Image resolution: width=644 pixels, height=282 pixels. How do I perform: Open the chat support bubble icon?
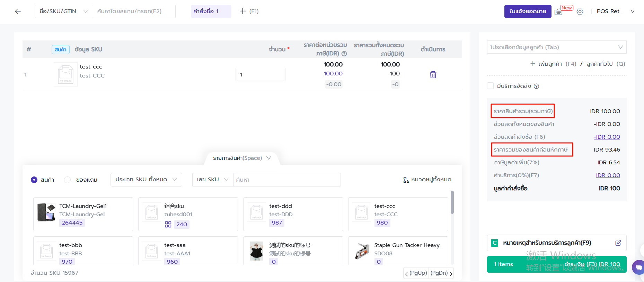coord(638,267)
